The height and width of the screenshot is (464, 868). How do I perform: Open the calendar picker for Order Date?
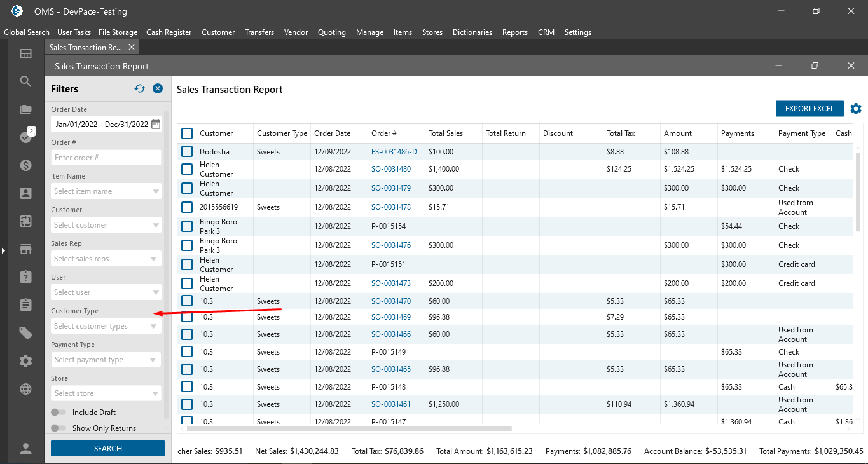tap(156, 125)
